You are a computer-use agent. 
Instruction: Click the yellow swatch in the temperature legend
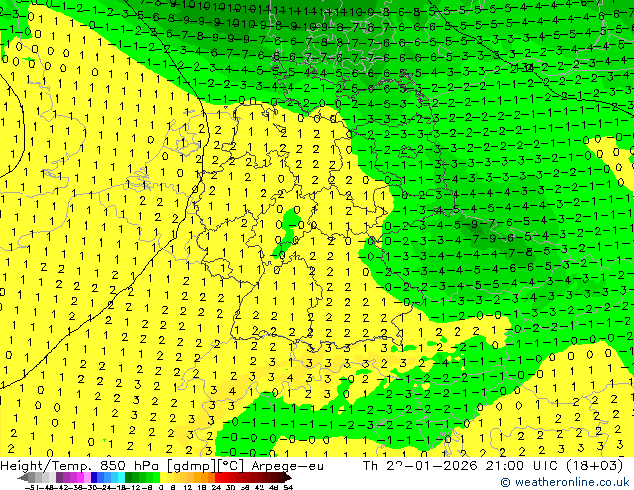[163, 477]
